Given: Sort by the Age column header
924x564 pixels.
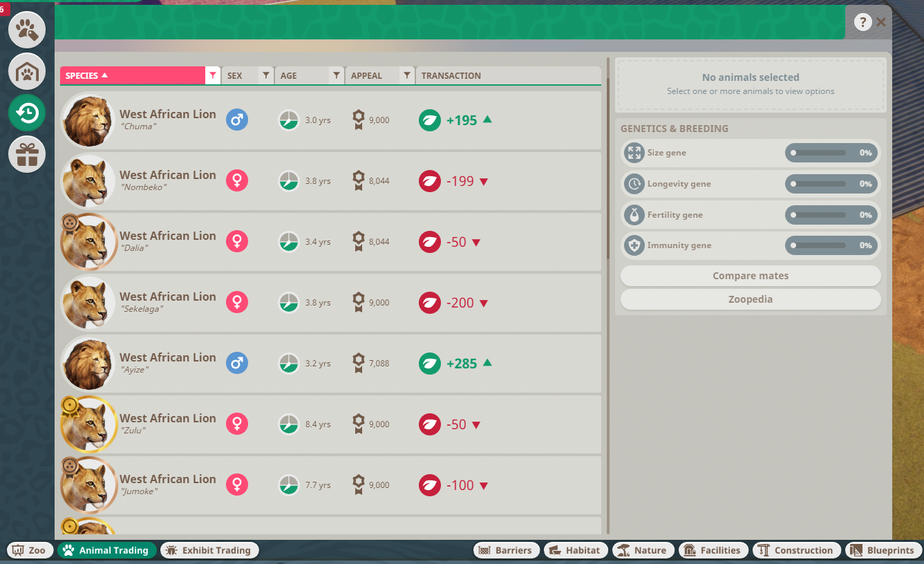Looking at the screenshot, I should click(302, 75).
